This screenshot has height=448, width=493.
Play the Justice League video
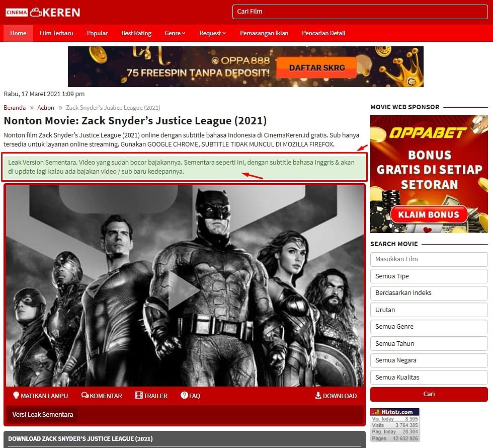pos(184,290)
